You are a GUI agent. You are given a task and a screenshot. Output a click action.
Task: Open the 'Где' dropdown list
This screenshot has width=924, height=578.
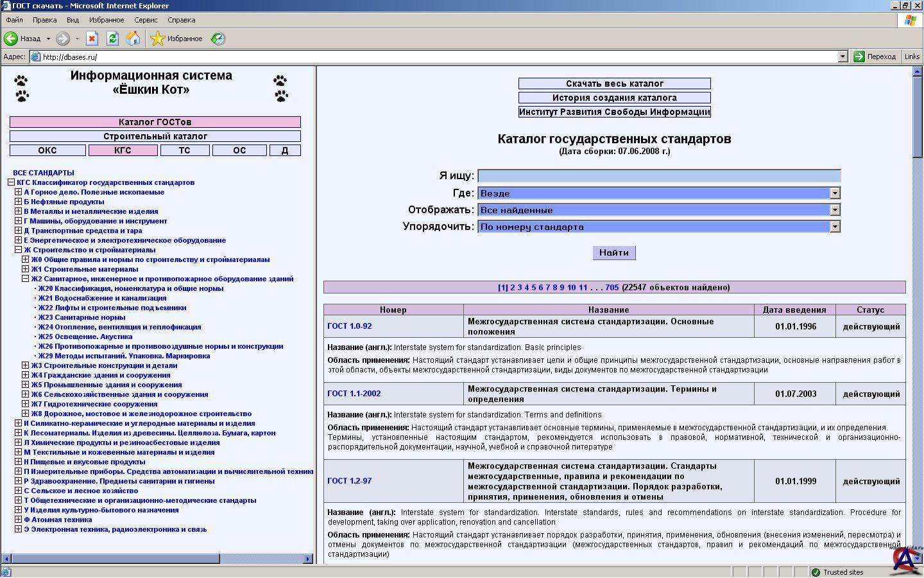[834, 193]
